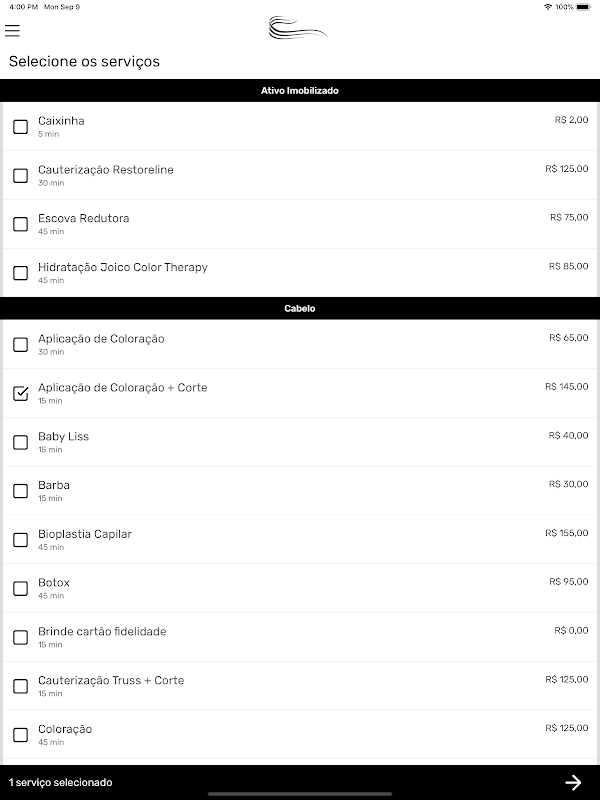The width and height of the screenshot is (600, 800).
Task: Tap the Wi-Fi status icon
Action: 548,7
